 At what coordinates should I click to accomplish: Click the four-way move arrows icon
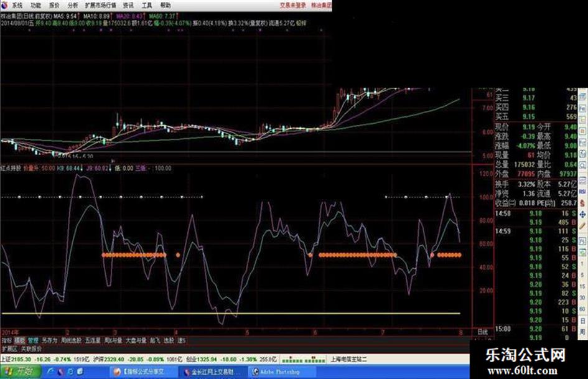[x=583, y=215]
